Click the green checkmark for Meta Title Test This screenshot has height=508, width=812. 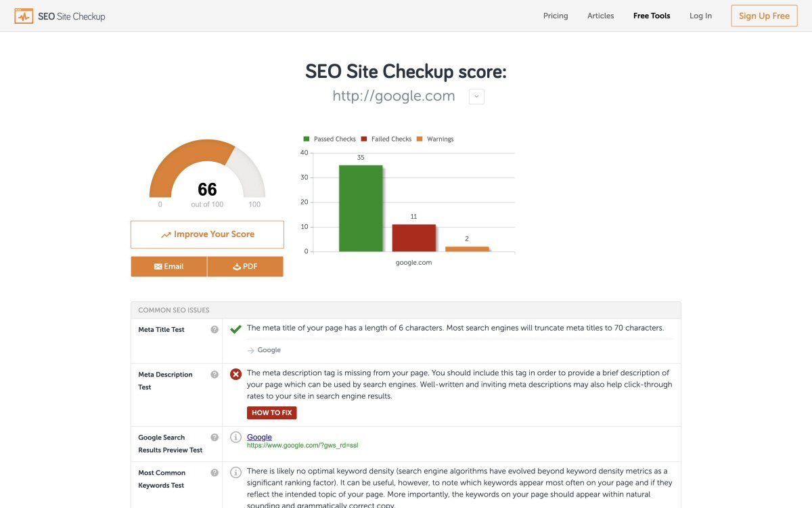tap(235, 329)
